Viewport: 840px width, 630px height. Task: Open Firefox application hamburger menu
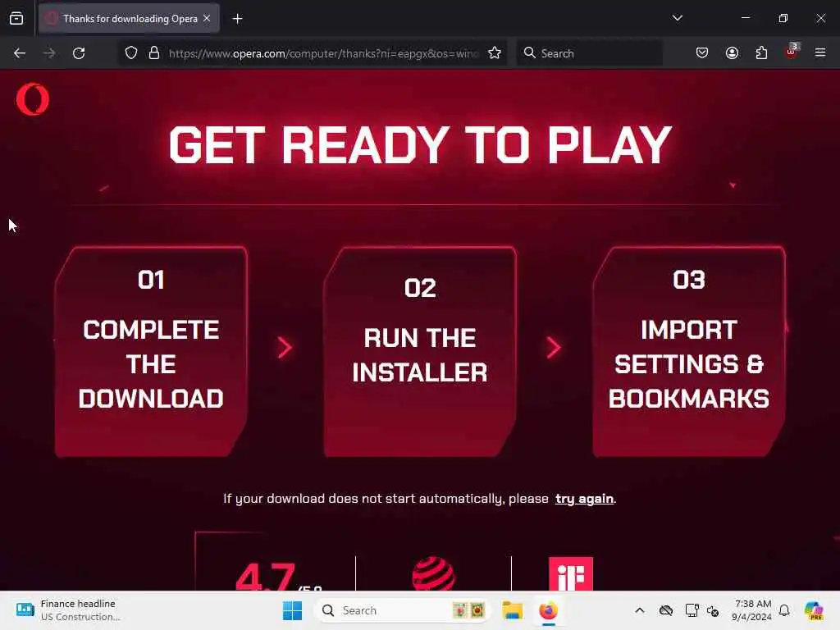(820, 52)
